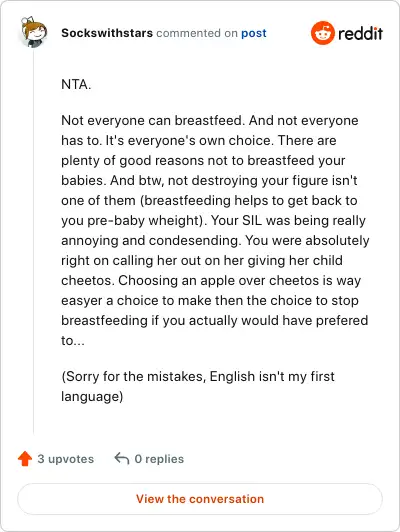Click the Sockswithstars user avatar
This screenshot has height=532, width=400.
point(33,32)
